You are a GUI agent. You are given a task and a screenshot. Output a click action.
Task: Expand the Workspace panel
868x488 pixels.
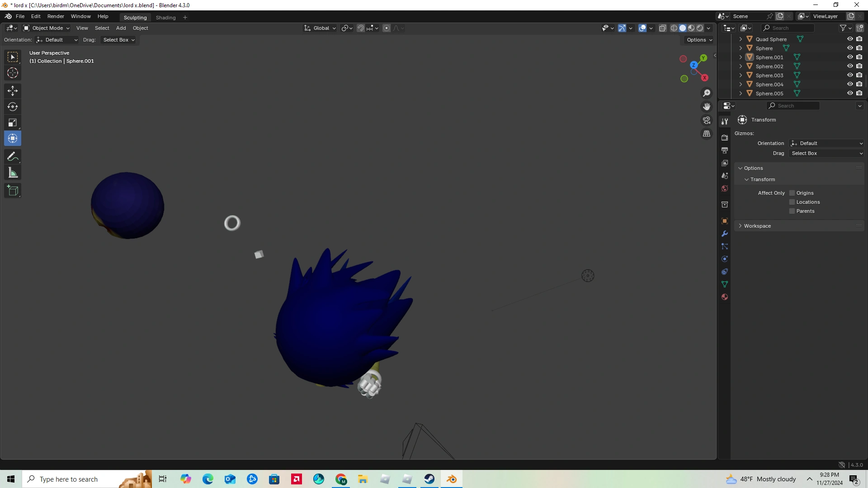(757, 226)
